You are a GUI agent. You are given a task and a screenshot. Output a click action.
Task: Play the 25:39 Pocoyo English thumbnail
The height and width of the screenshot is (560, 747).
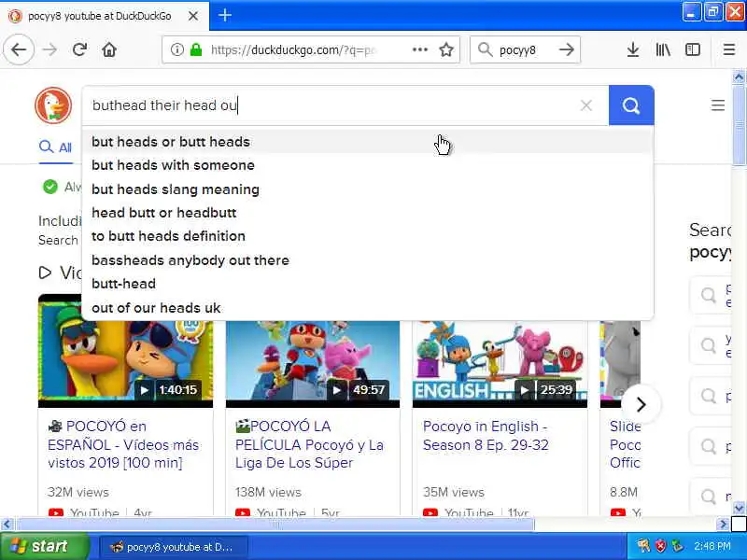pos(500,364)
